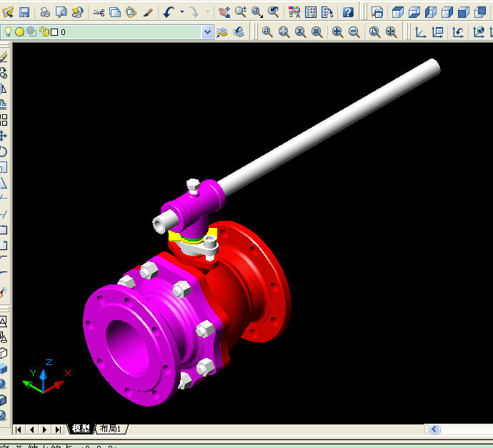Image resolution: width=493 pixels, height=448 pixels.
Task: Activate the Pan hand tool
Action: pos(224,12)
